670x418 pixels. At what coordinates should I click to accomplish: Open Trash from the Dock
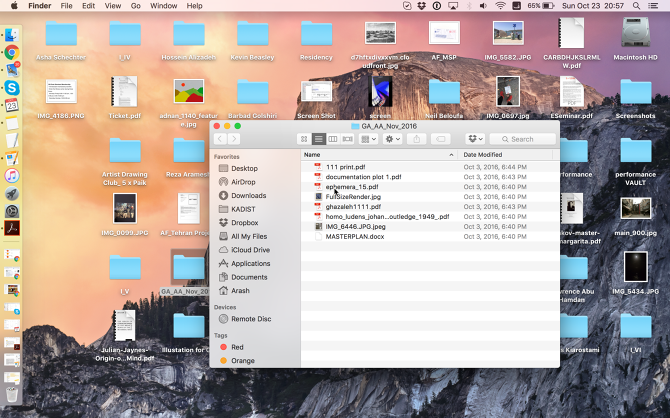(x=12, y=395)
